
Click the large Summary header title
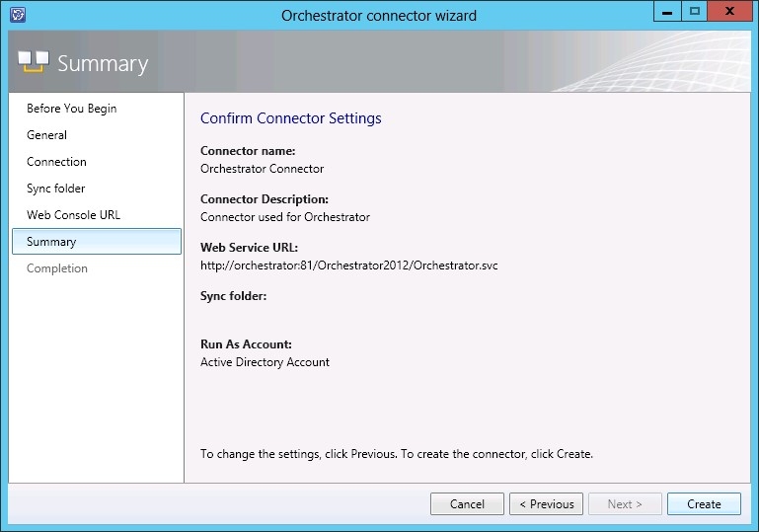pyautogui.click(x=103, y=63)
